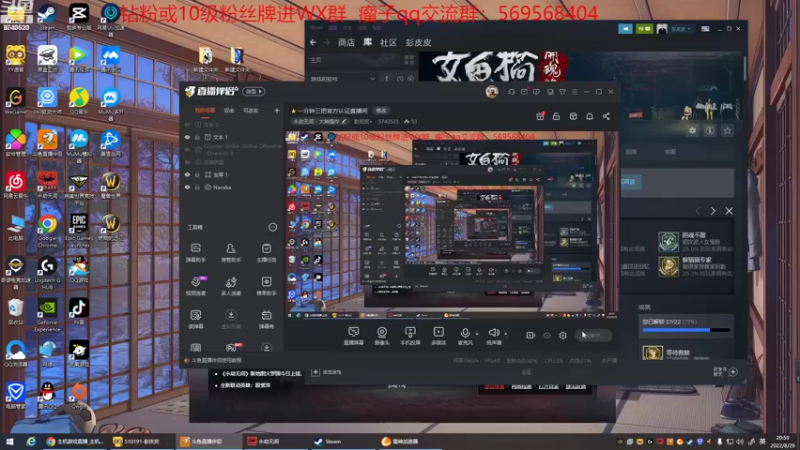Click the record video icon in bottom bar
800x450 pixels.
531,335
